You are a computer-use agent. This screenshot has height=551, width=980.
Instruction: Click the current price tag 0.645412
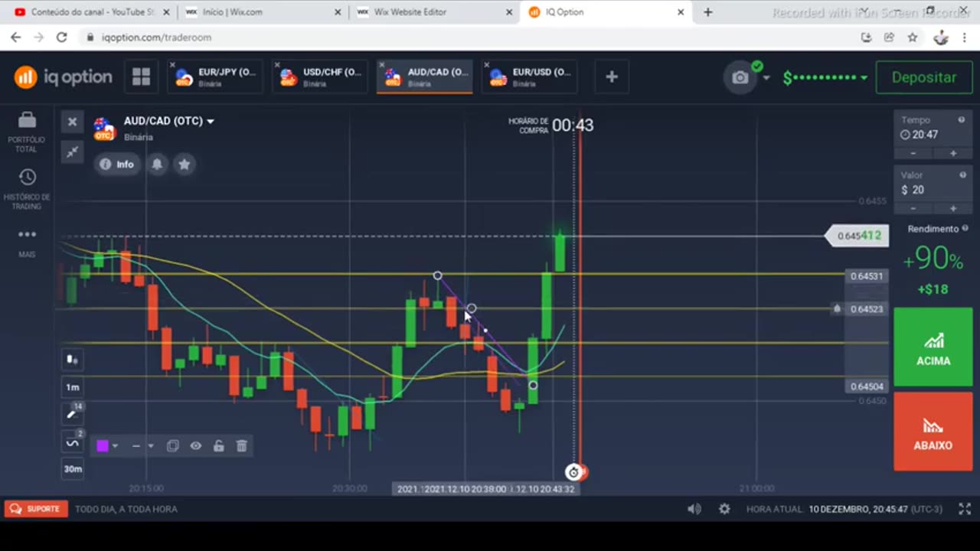pos(858,236)
